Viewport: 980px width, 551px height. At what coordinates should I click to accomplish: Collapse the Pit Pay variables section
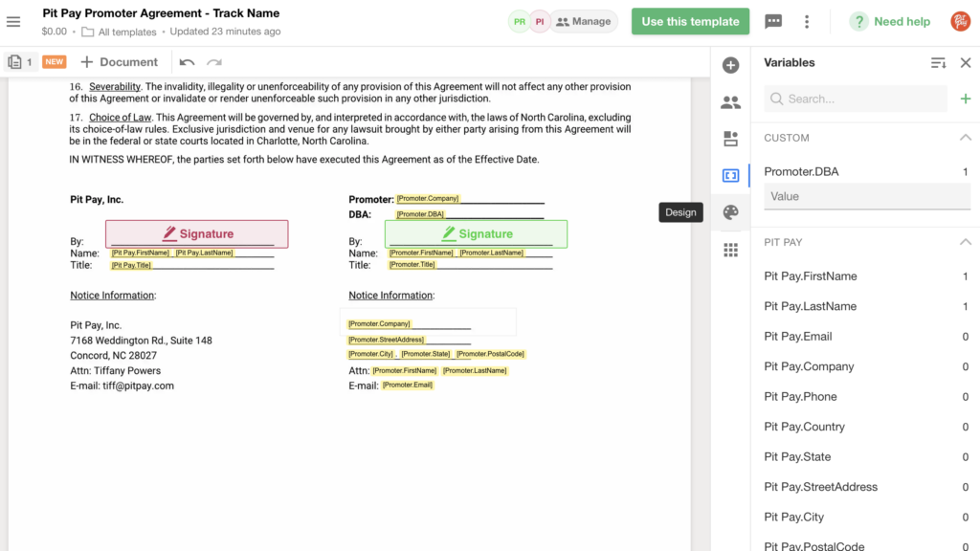(x=965, y=242)
